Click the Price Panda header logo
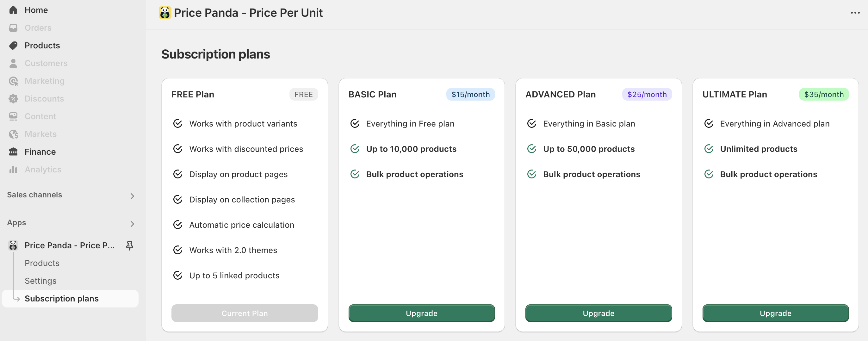This screenshot has height=341, width=868. tap(165, 13)
